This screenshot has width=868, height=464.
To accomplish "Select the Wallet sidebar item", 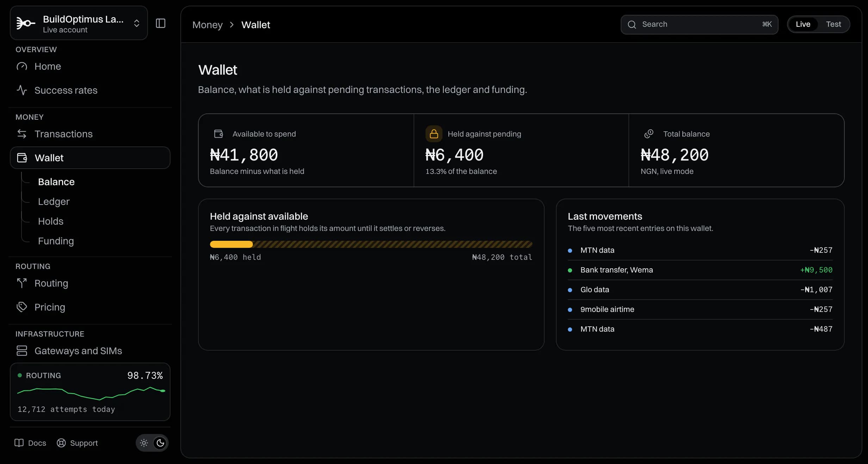I will tap(90, 158).
